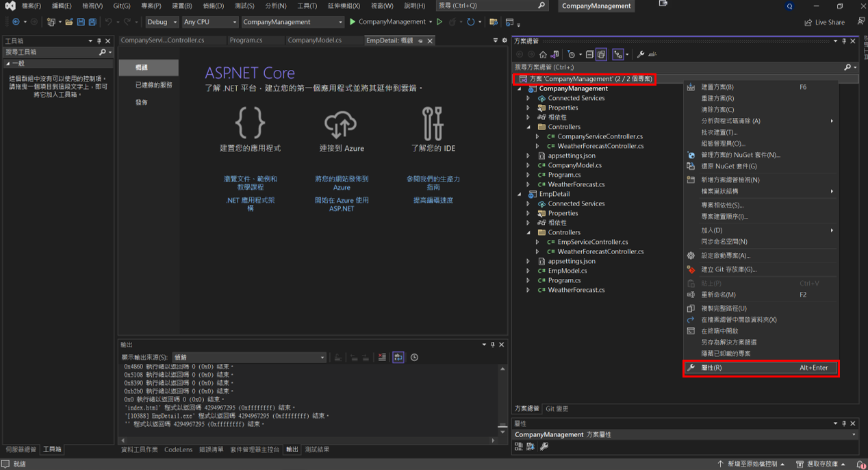Collapse the Controllers folder under CompanyManagement

pyautogui.click(x=528, y=127)
